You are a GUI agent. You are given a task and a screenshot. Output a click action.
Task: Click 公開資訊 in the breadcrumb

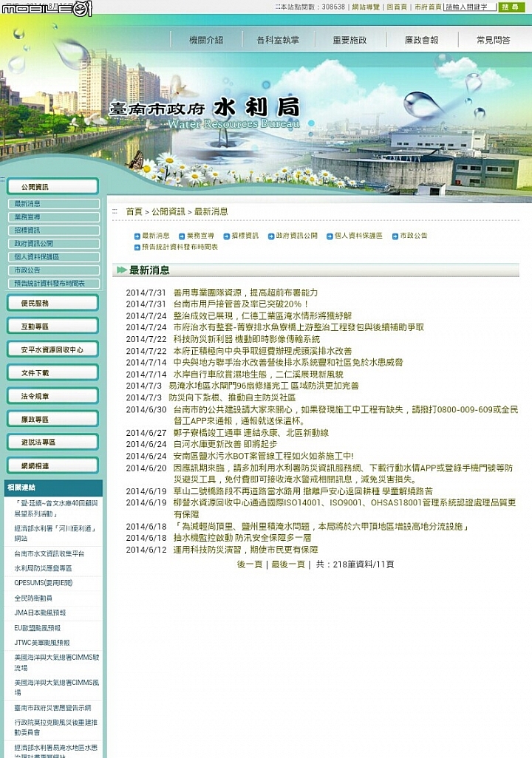pyautogui.click(x=168, y=212)
